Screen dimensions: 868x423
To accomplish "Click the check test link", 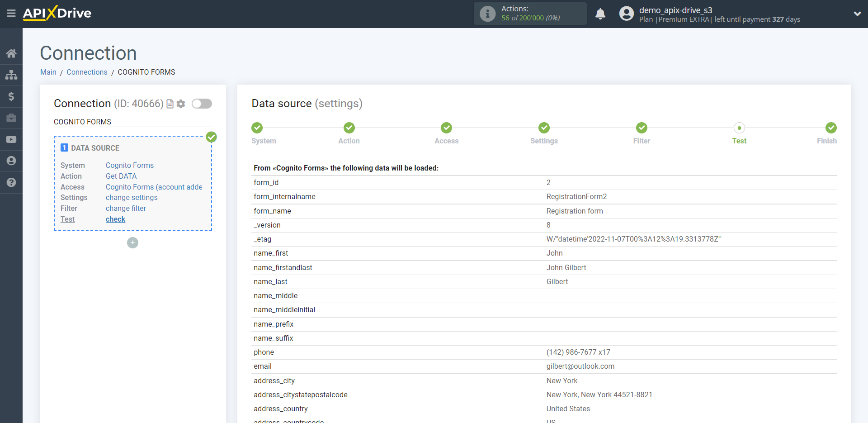I will tap(115, 219).
